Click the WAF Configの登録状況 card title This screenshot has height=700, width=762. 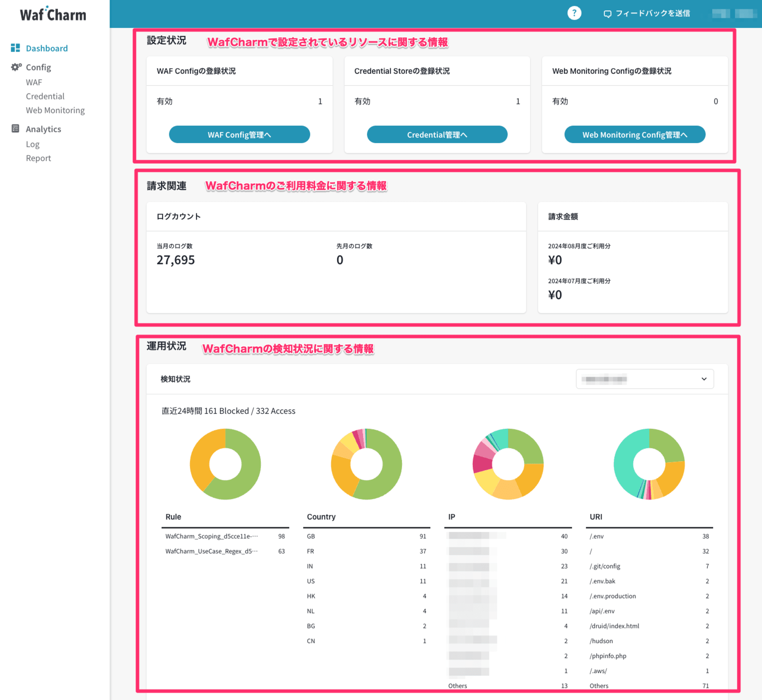(x=196, y=71)
